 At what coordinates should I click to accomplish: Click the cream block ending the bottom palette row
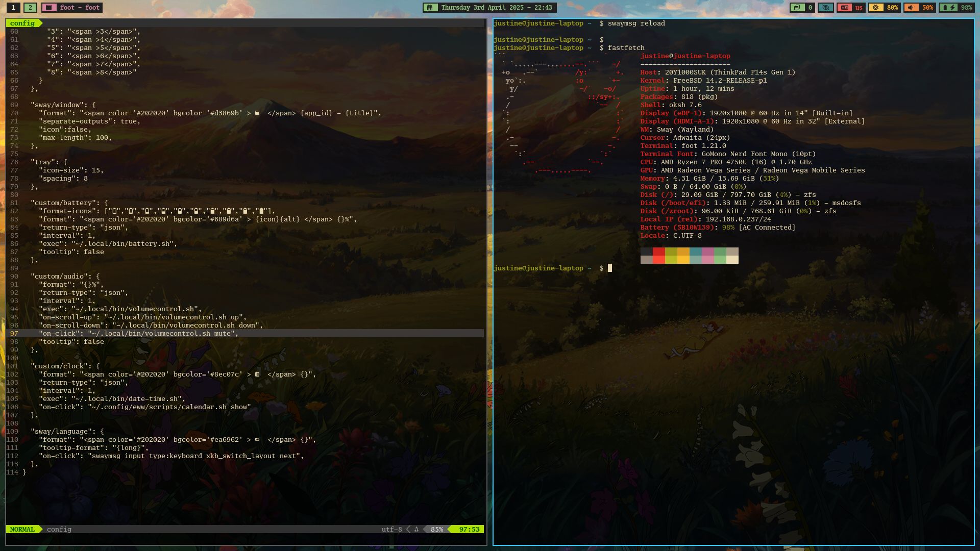pyautogui.click(x=732, y=260)
